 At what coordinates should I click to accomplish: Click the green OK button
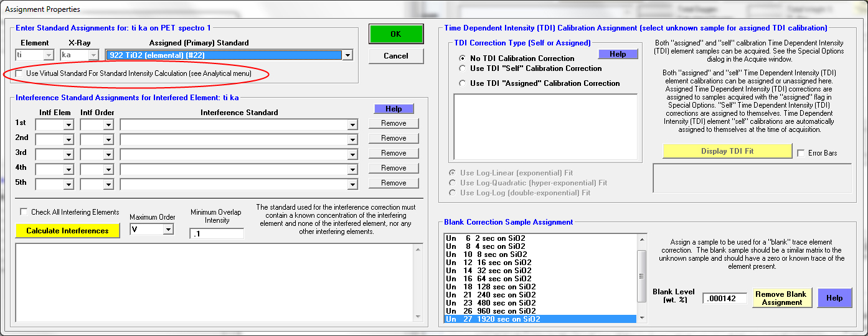pyautogui.click(x=395, y=34)
